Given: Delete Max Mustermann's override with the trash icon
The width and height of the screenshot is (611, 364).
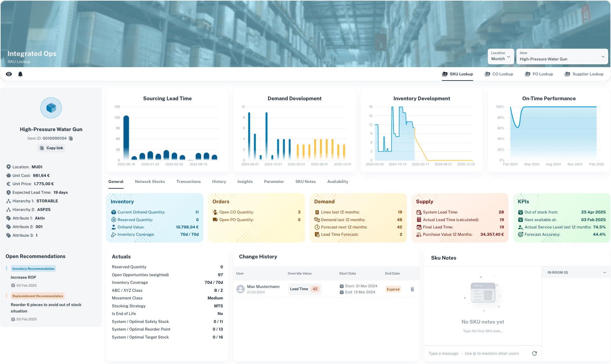Looking at the screenshot, I should point(412,289).
